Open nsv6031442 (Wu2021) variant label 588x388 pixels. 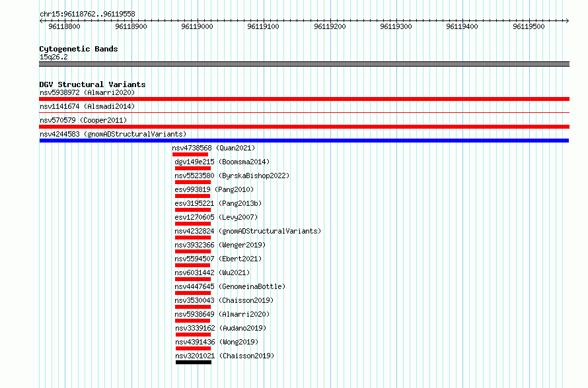(x=212, y=273)
